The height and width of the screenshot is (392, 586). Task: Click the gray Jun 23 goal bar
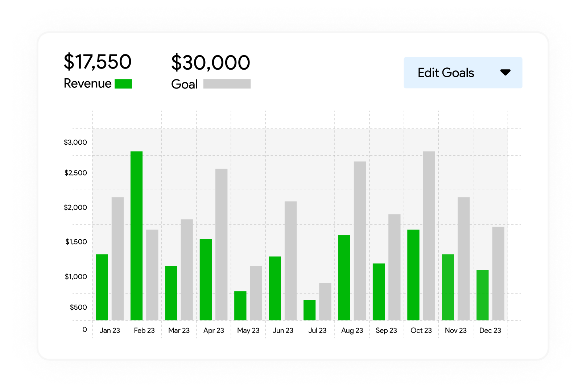coord(290,261)
